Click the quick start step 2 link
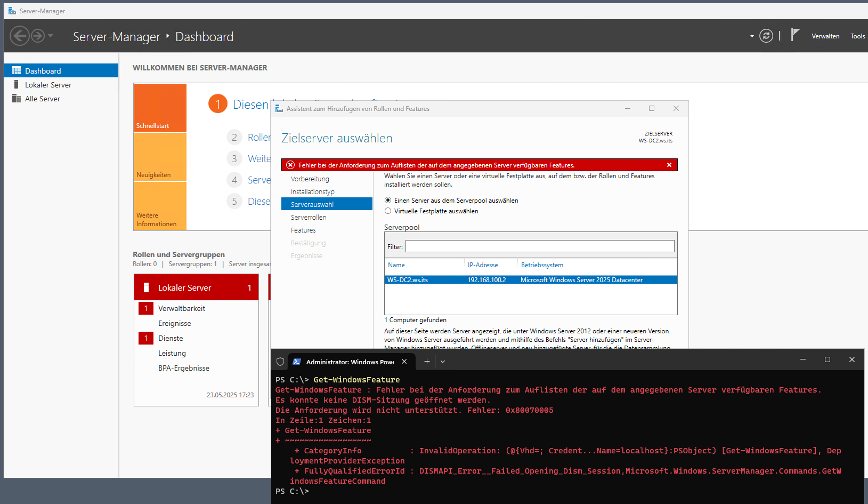Image resolution: width=868 pixels, height=504 pixels. pyautogui.click(x=259, y=138)
